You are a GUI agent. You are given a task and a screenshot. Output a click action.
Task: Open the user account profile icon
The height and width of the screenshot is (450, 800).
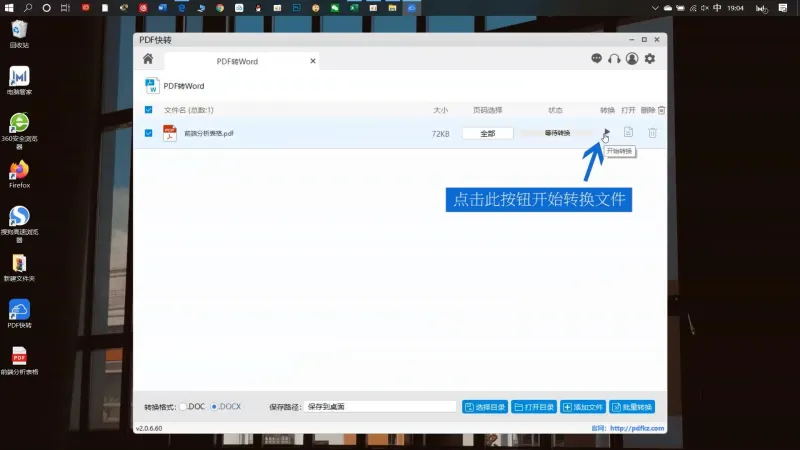632,59
